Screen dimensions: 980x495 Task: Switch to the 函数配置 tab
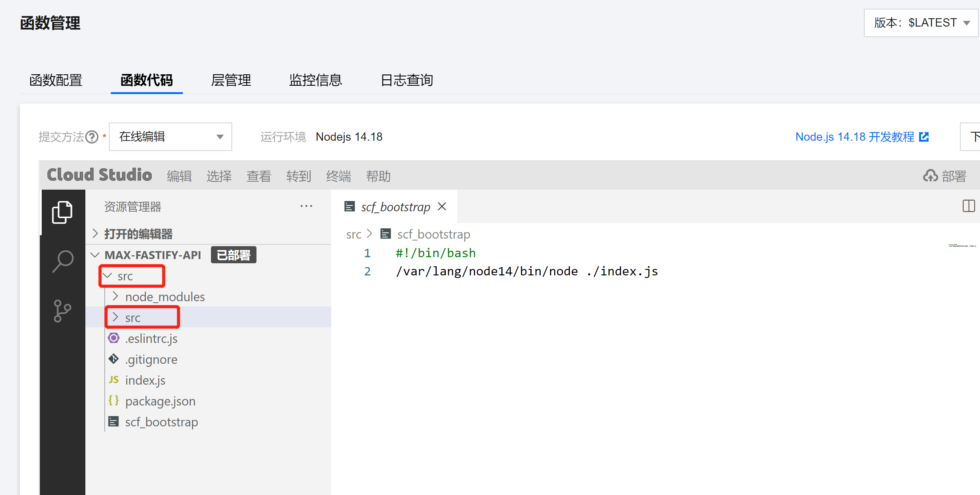click(56, 80)
